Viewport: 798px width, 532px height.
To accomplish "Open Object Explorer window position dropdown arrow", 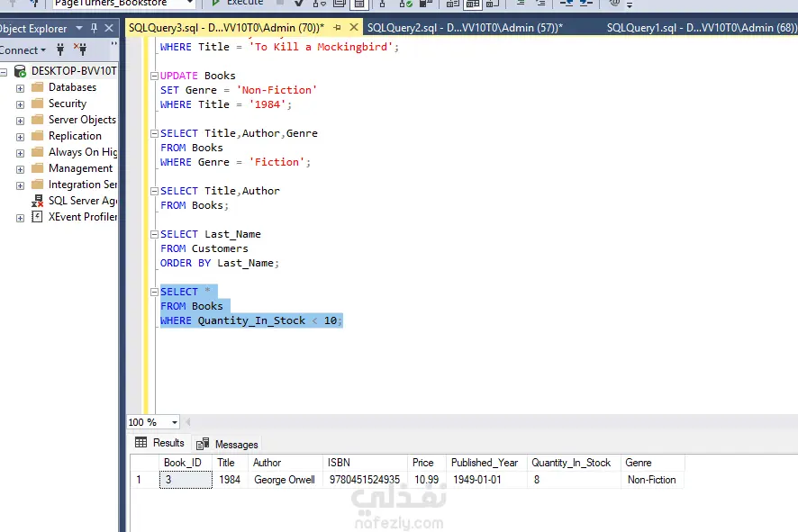I will (x=79, y=28).
